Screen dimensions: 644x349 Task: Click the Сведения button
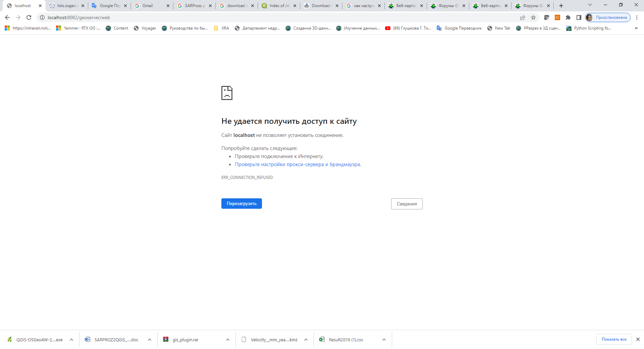click(407, 204)
